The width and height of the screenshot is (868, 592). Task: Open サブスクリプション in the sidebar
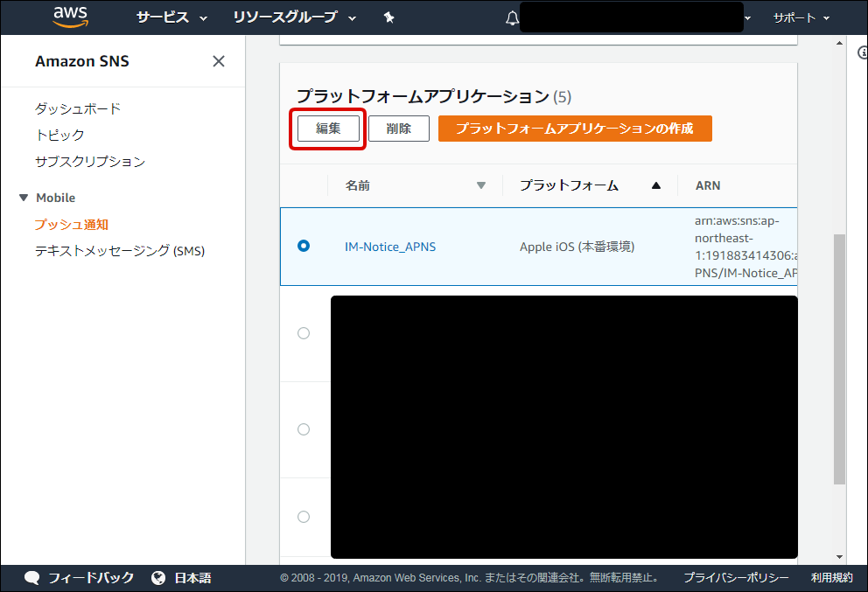[90, 162]
